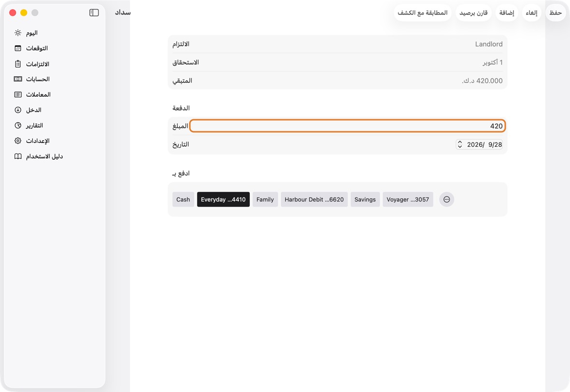This screenshot has height=392, width=570.
Task: Click the gear icon beside الإعدادات
Action: click(x=18, y=140)
